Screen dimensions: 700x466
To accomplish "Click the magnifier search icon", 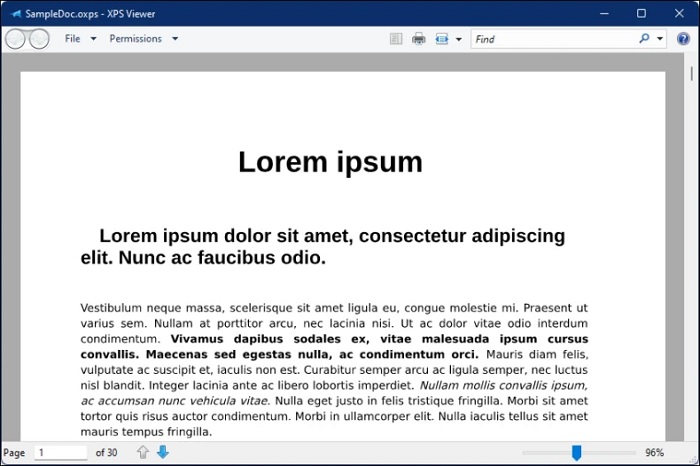I will pyautogui.click(x=644, y=38).
